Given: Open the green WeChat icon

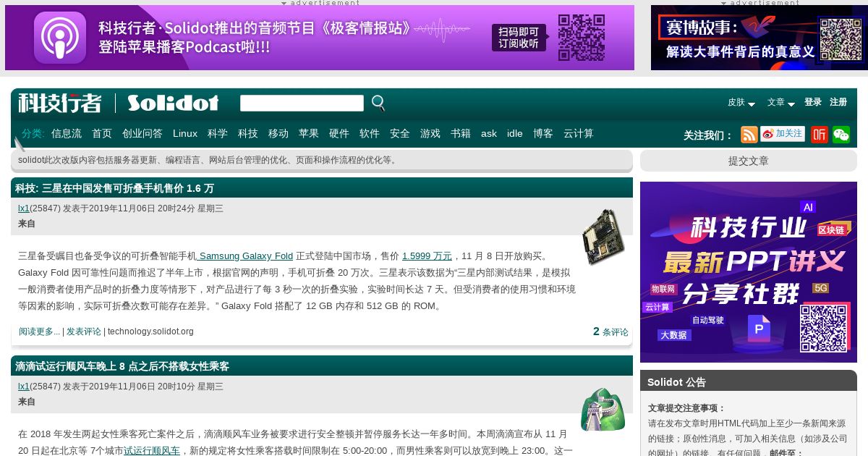Looking at the screenshot, I should point(841,135).
